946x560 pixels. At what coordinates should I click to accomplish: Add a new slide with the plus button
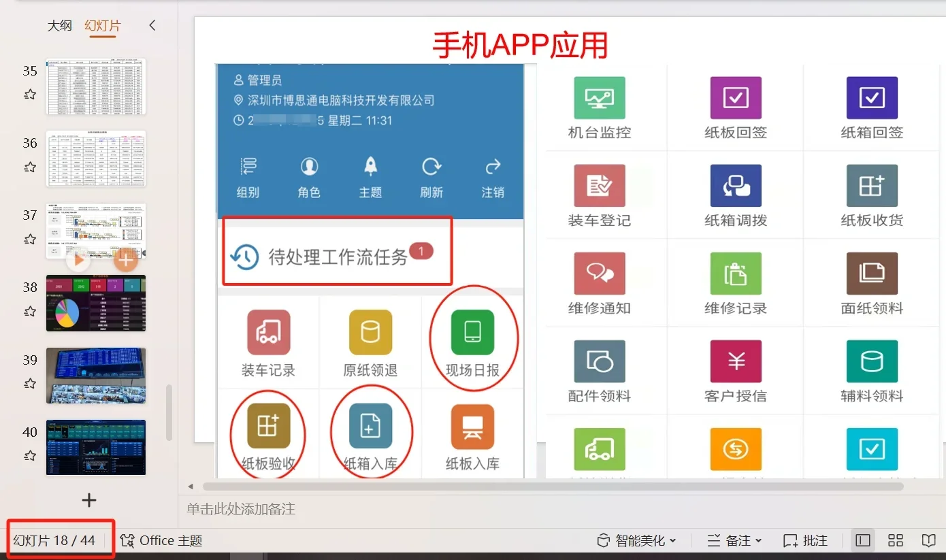pos(88,500)
